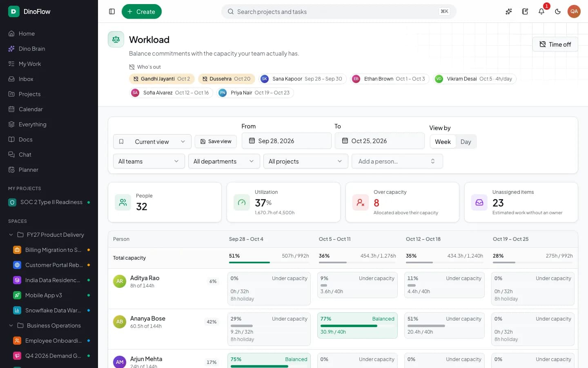The width and height of the screenshot is (588, 368).
Task: Click the Workload scales icon
Action: (x=116, y=39)
